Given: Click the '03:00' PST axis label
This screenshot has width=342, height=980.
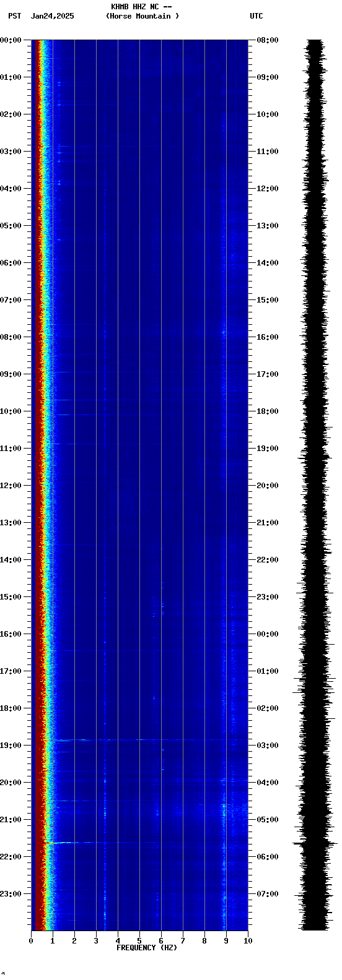Looking at the screenshot, I should click(11, 152).
